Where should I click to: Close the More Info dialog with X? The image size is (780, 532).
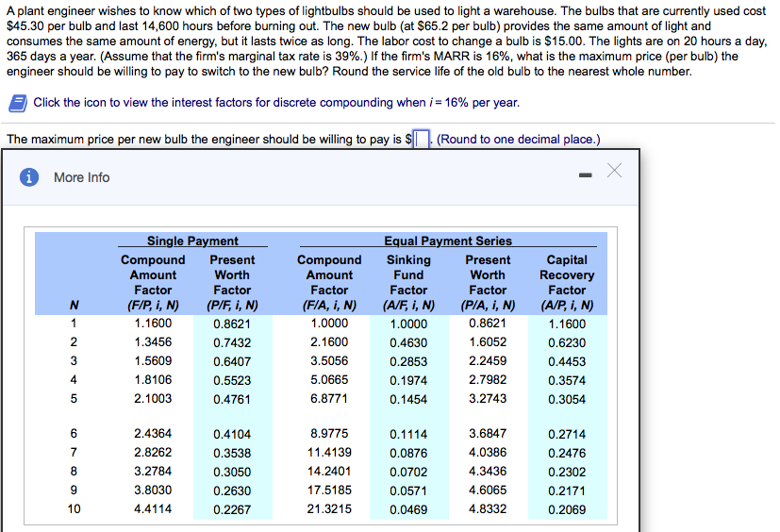click(x=614, y=171)
